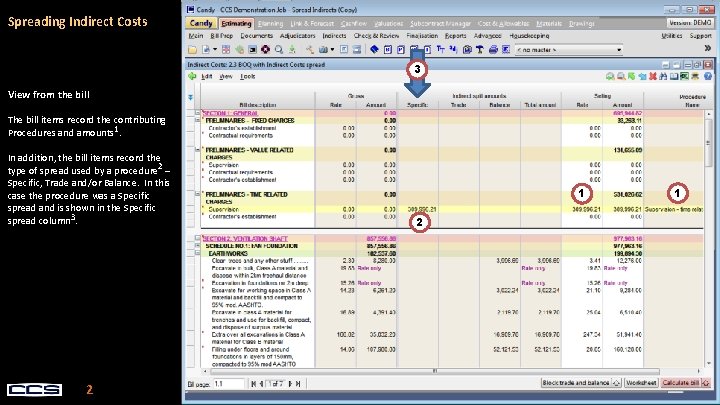Viewport: 720px width, 405px height.
Task: Click the red cross circle toolbar icon
Action: coord(265,50)
